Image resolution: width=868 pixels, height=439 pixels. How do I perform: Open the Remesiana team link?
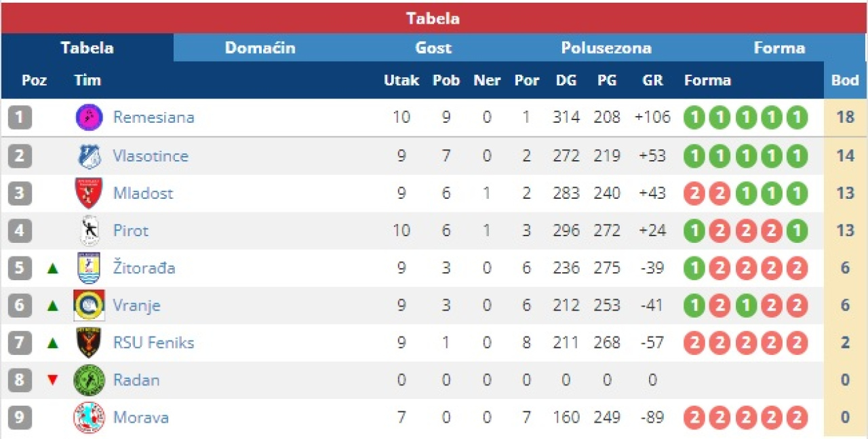point(153,117)
